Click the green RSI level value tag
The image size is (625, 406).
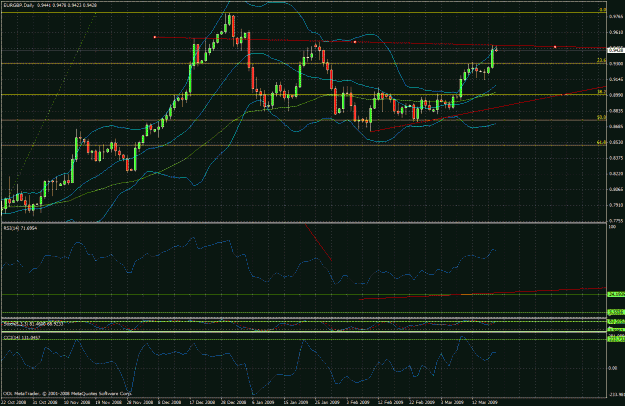coord(615,294)
